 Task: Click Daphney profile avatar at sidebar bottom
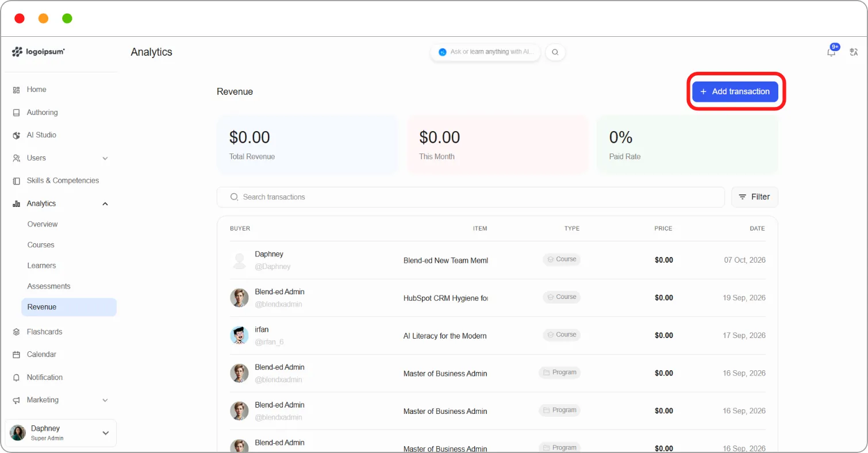coord(18,433)
